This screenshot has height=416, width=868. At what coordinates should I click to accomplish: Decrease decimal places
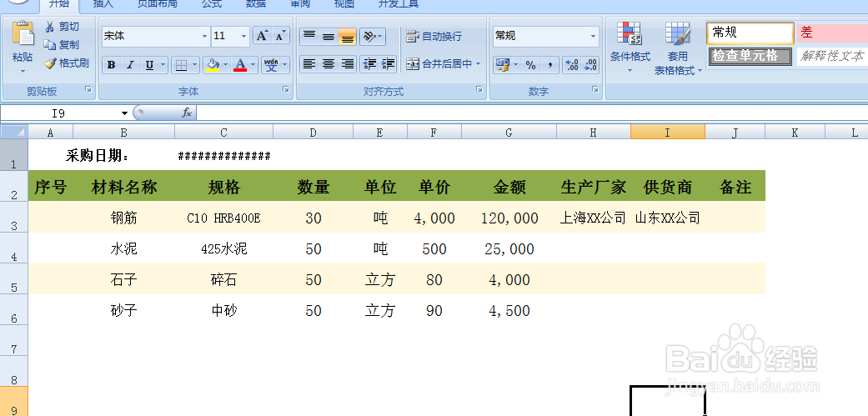(x=590, y=65)
